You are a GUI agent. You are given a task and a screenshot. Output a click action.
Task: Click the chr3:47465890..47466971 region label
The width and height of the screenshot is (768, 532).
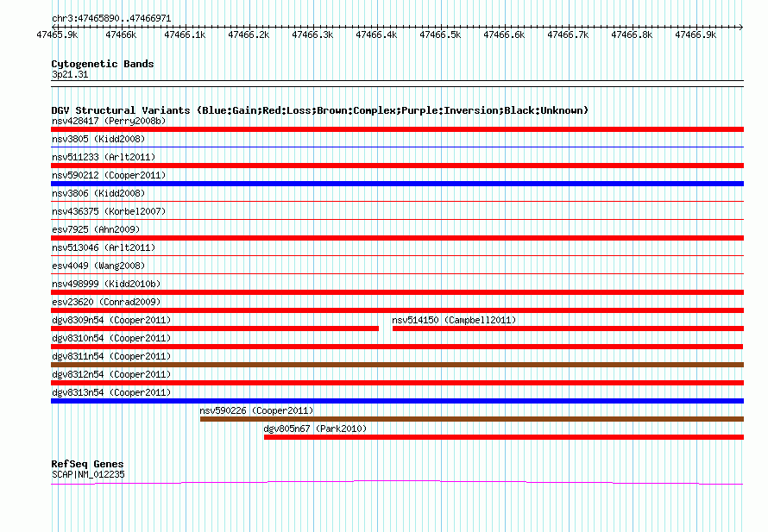(111, 19)
